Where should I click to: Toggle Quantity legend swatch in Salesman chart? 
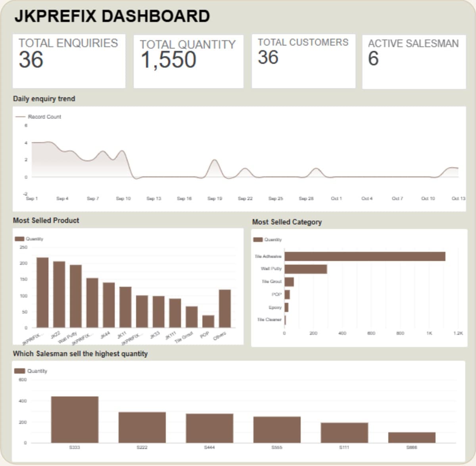[x=19, y=371]
